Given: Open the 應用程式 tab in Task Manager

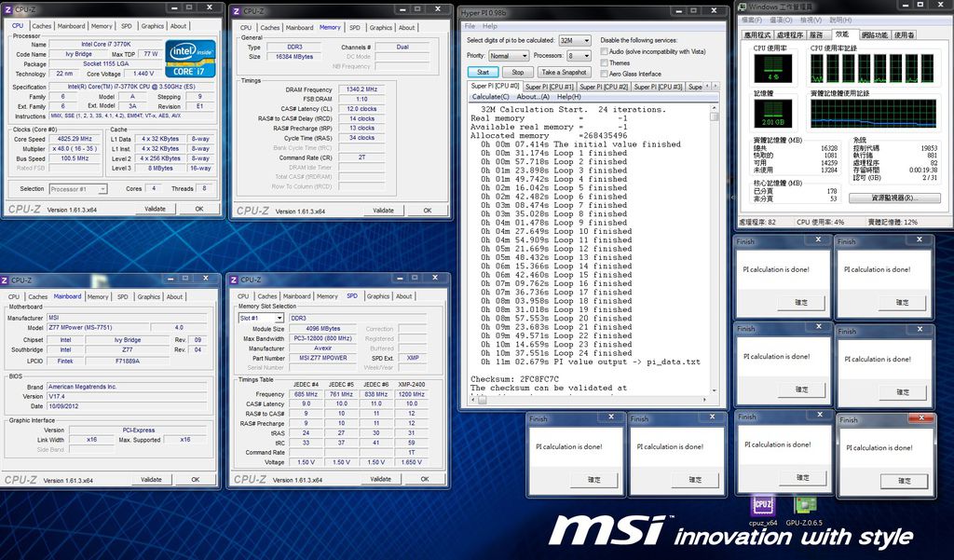Looking at the screenshot, I should click(757, 34).
